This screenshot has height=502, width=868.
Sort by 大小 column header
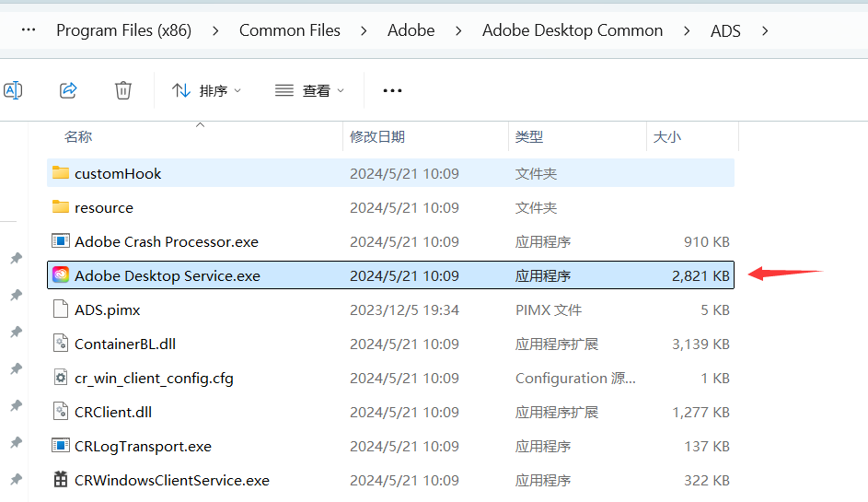(667, 136)
